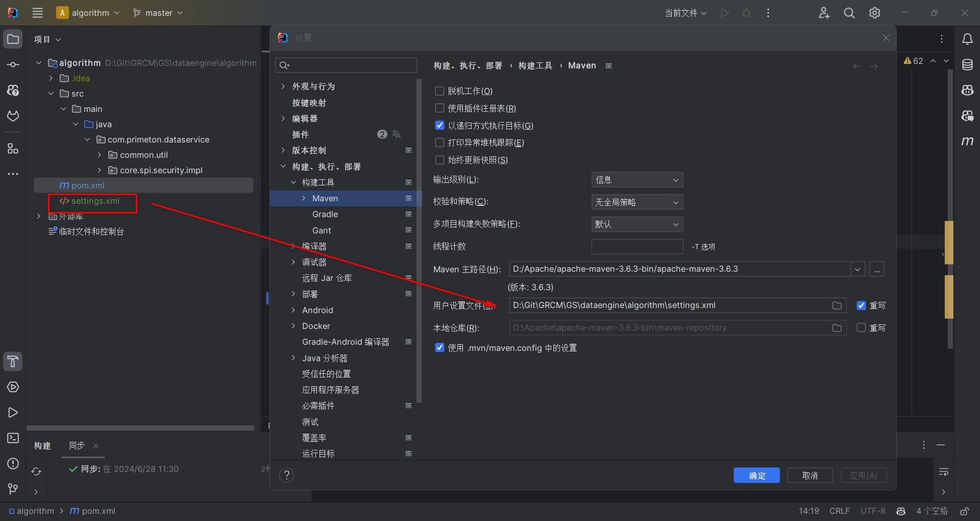Image resolution: width=980 pixels, height=521 pixels.
Task: Open the Terminal tool window
Action: click(x=13, y=438)
